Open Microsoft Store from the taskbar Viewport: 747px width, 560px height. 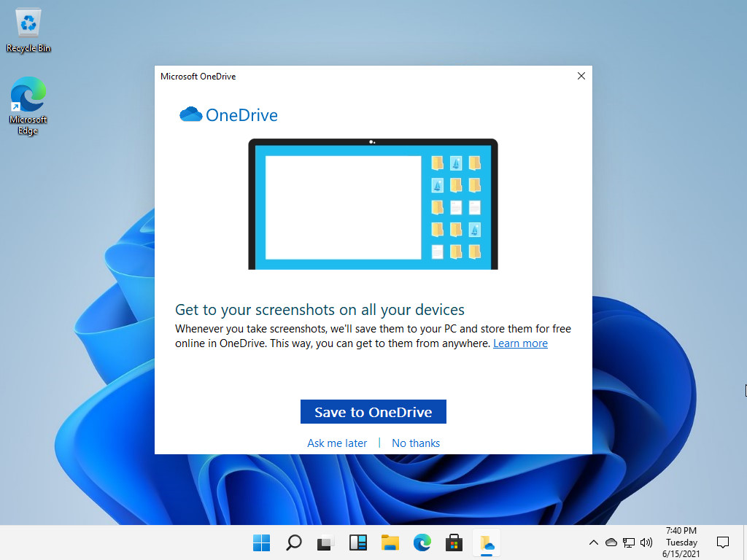point(454,542)
